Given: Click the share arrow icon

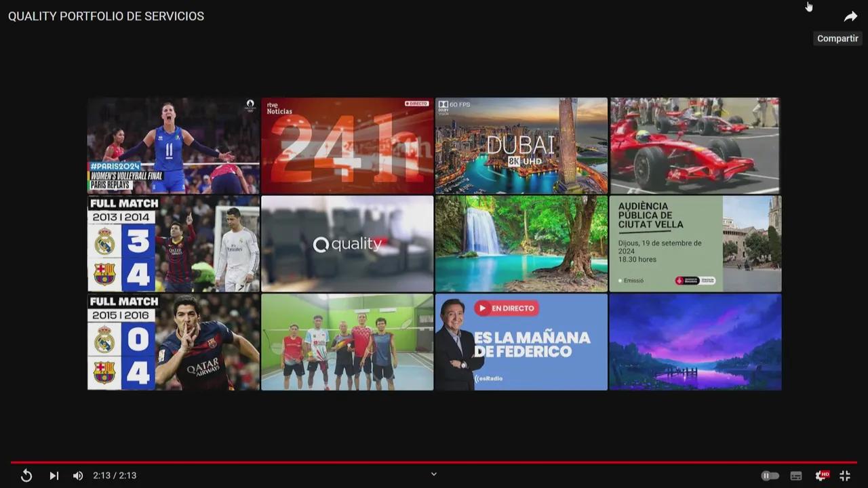Looking at the screenshot, I should point(850,17).
